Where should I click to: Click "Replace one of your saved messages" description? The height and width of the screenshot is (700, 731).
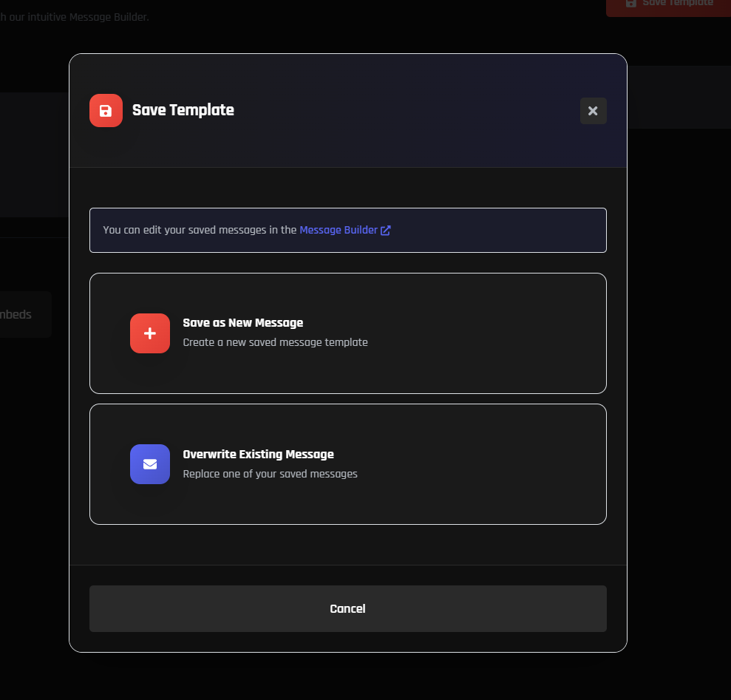tap(270, 474)
